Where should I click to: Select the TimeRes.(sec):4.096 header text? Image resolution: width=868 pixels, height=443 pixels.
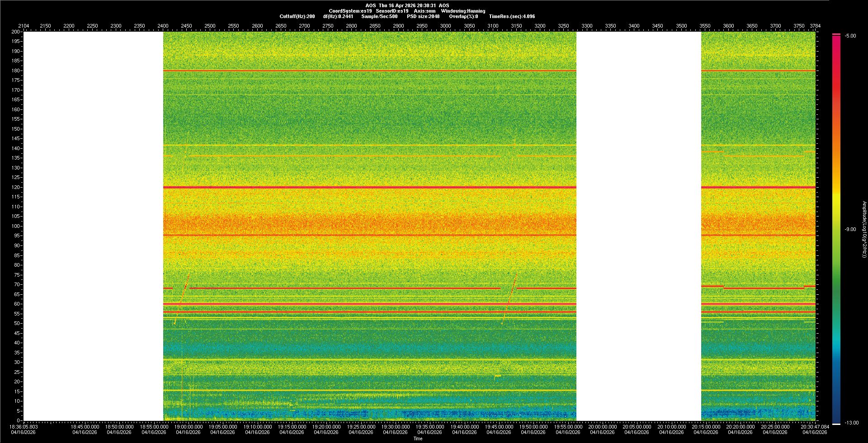512,16
